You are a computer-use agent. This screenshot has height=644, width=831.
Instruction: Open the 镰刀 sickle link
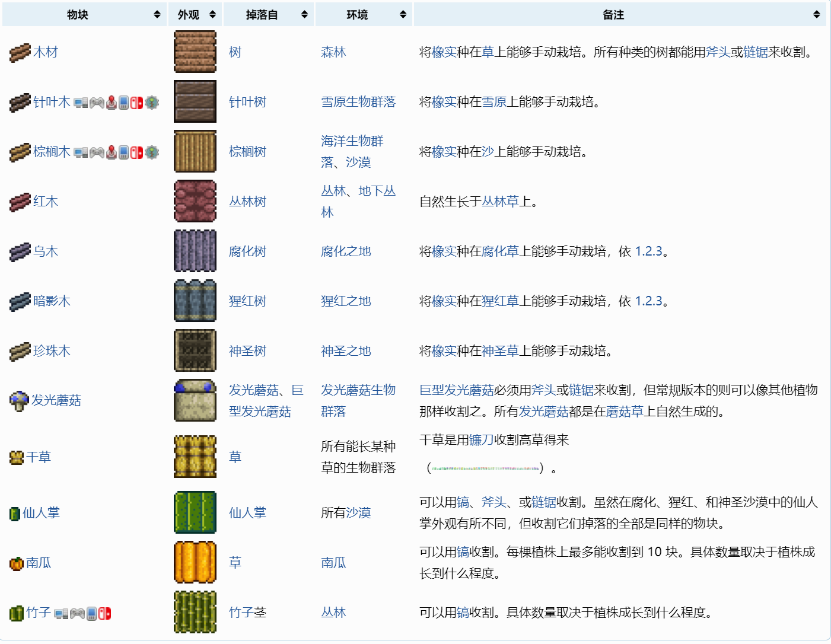tap(481, 440)
